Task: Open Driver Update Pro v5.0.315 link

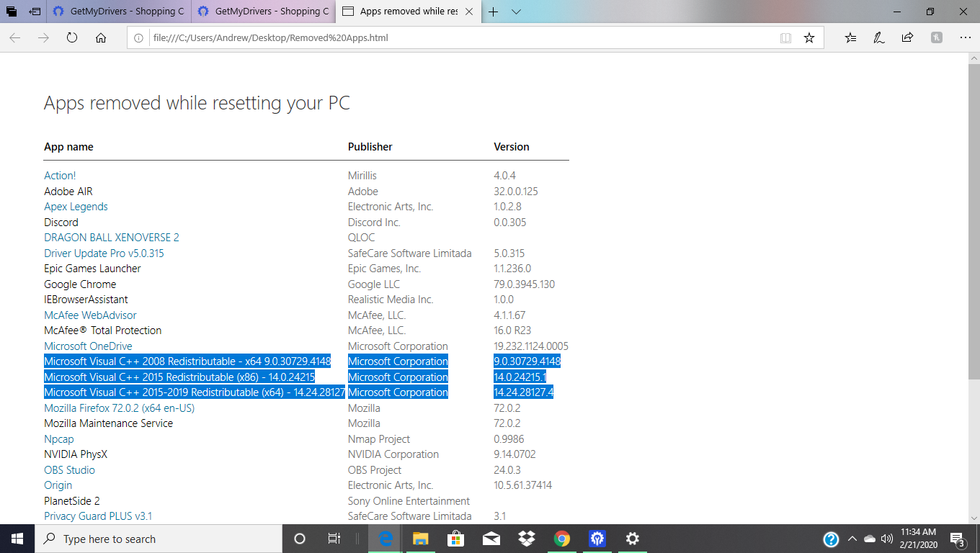Action: point(104,253)
